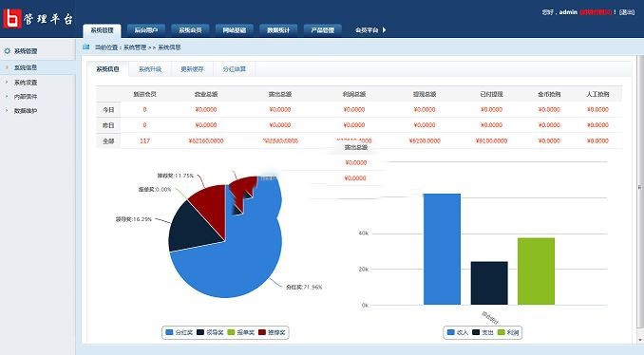644x355 pixels.
Task: Toggle 支出 in the bar chart legend
Action: click(x=483, y=332)
